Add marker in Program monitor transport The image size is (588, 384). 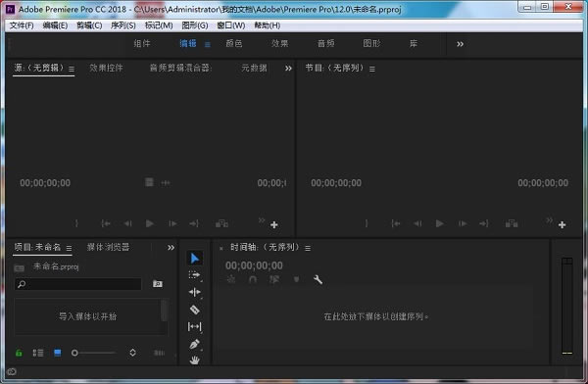[x=367, y=223]
